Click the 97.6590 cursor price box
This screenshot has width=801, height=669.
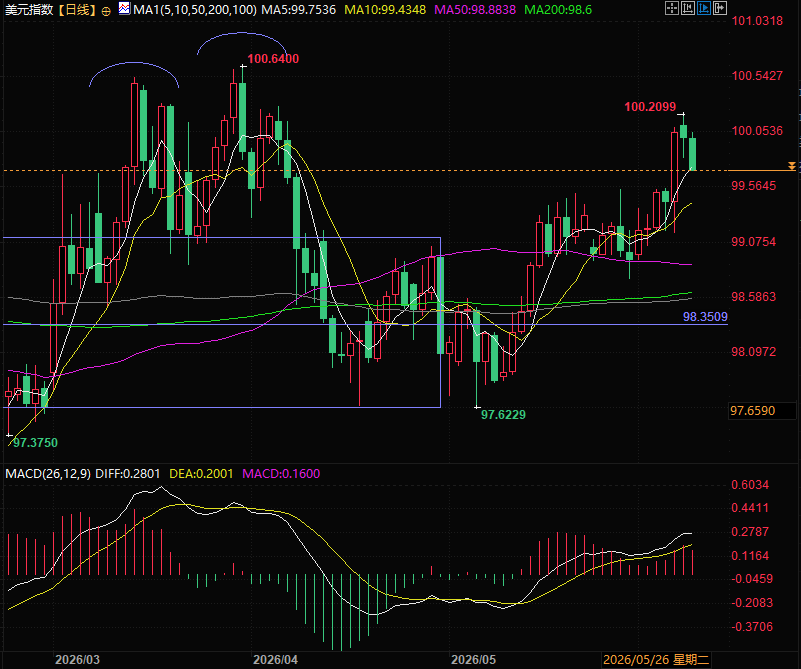pyautogui.click(x=762, y=411)
